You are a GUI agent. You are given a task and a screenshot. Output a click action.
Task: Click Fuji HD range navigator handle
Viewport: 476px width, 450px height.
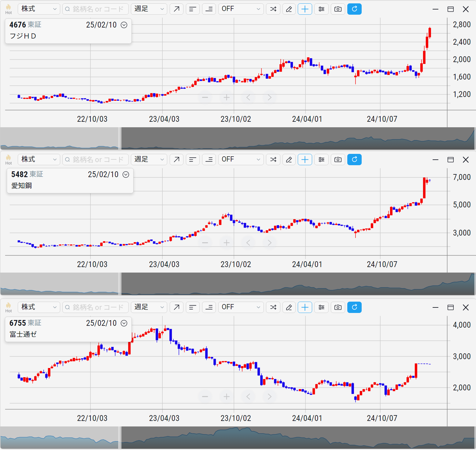120,139
